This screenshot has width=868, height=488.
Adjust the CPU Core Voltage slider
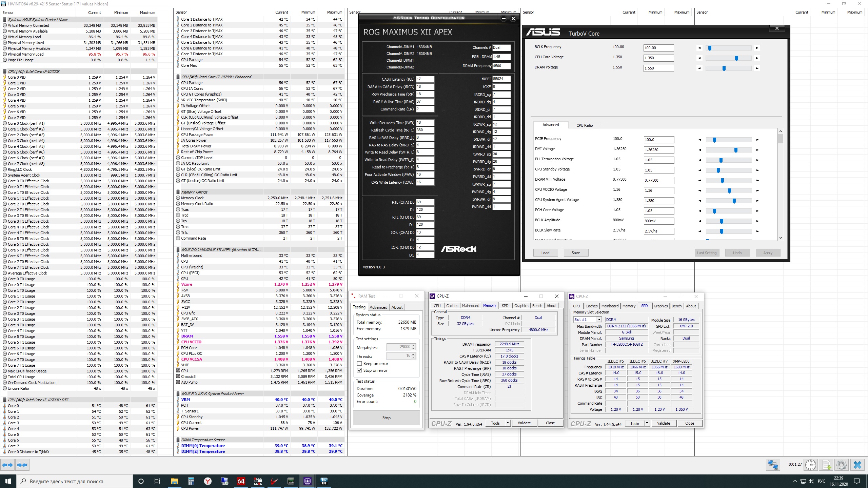click(x=736, y=58)
